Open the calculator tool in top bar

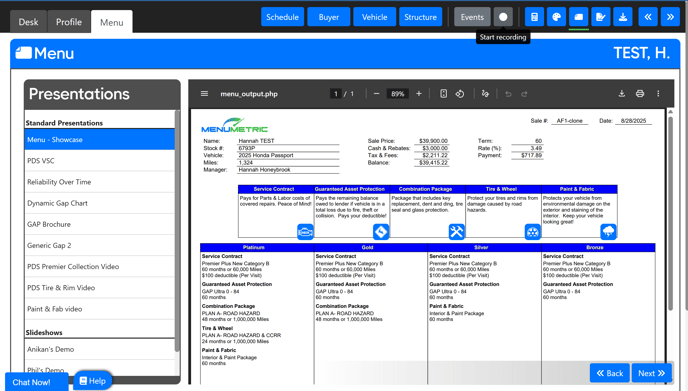coord(534,17)
